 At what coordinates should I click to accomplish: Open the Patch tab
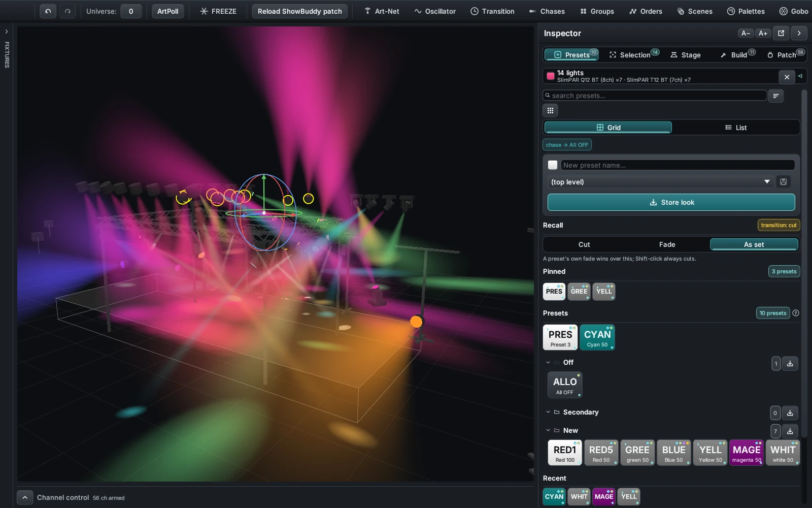point(786,54)
